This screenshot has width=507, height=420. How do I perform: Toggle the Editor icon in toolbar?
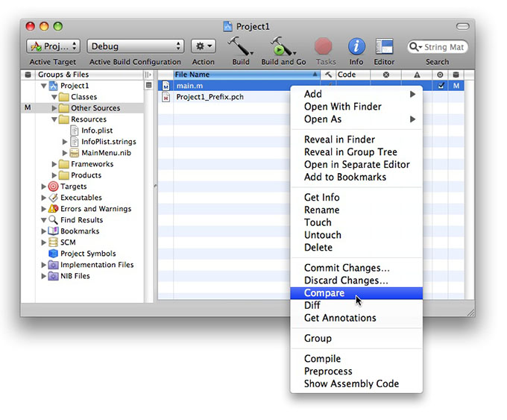[384, 46]
